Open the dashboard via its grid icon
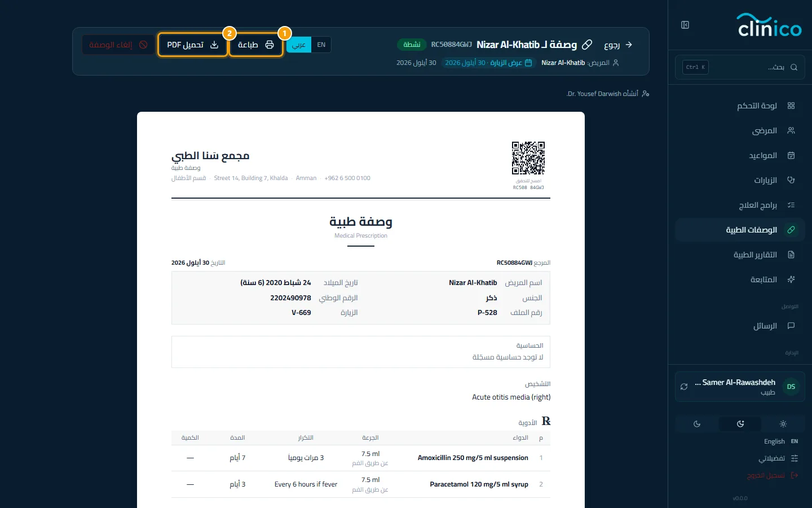 [x=791, y=106]
